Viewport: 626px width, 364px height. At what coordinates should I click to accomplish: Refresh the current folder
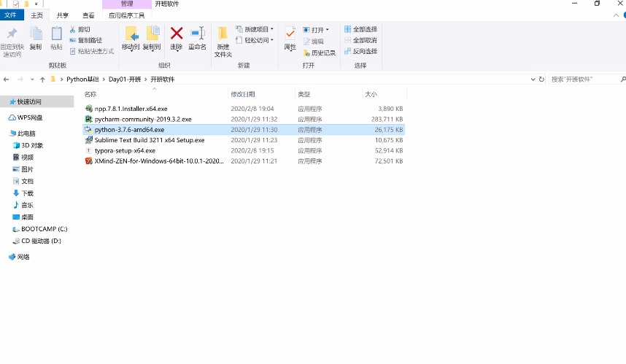point(541,80)
